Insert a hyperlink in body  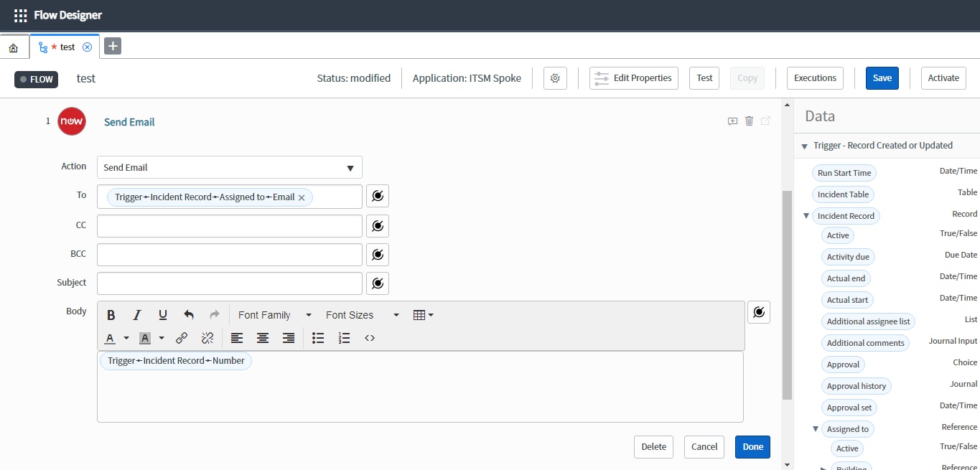[182, 338]
